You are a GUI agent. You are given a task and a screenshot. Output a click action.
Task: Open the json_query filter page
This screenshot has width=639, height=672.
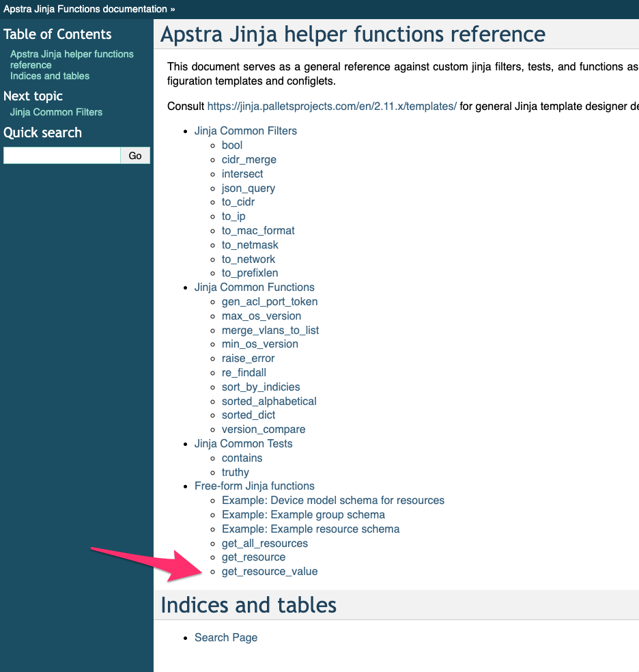248,188
